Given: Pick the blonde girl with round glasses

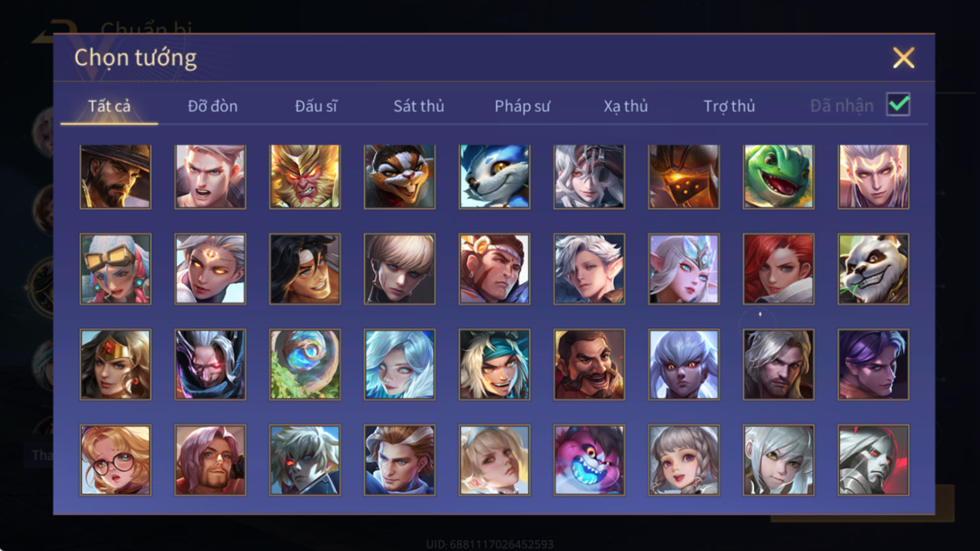Looking at the screenshot, I should coord(115,460).
